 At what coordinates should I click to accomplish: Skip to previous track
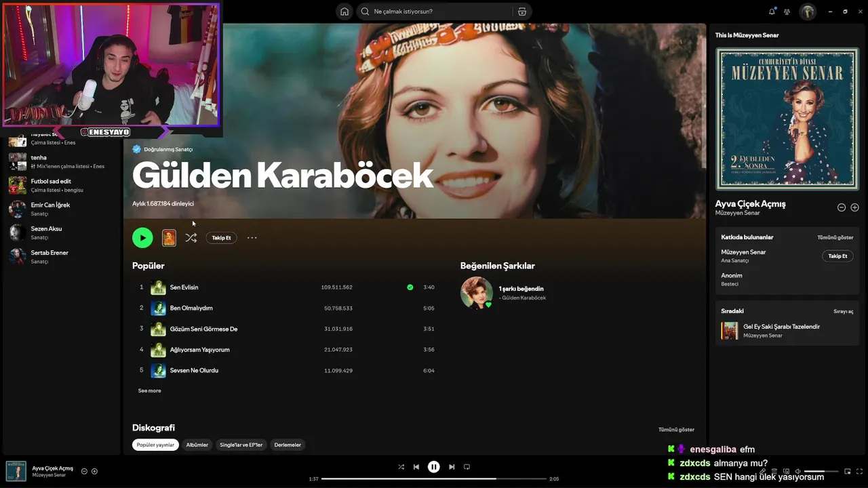coord(416,467)
